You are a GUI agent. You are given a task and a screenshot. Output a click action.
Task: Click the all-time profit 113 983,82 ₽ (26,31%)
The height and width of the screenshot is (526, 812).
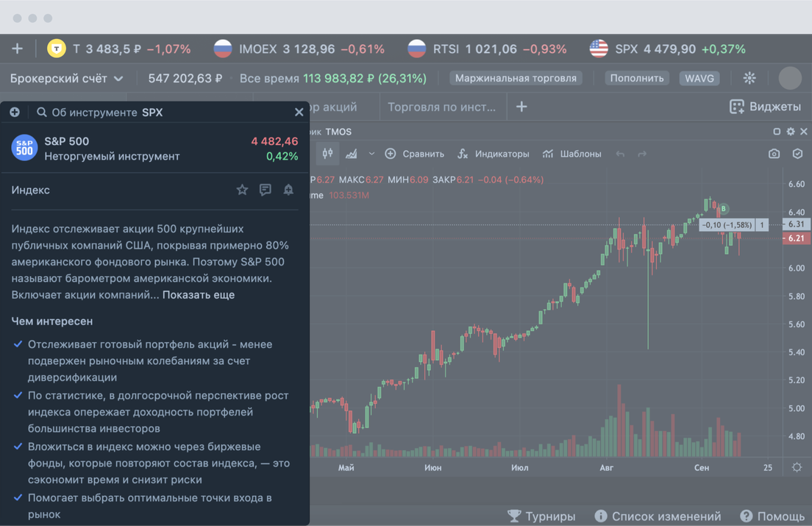(x=365, y=78)
